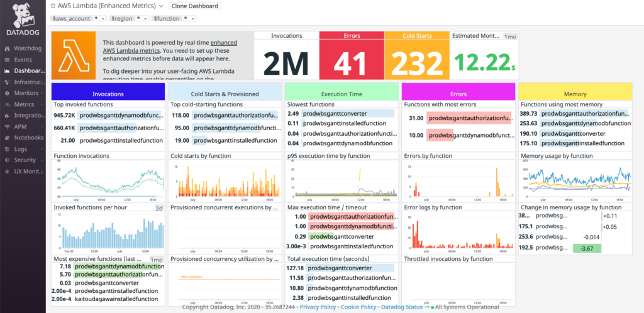
Task: Click the Cold starts by function chart
Action: (x=225, y=180)
